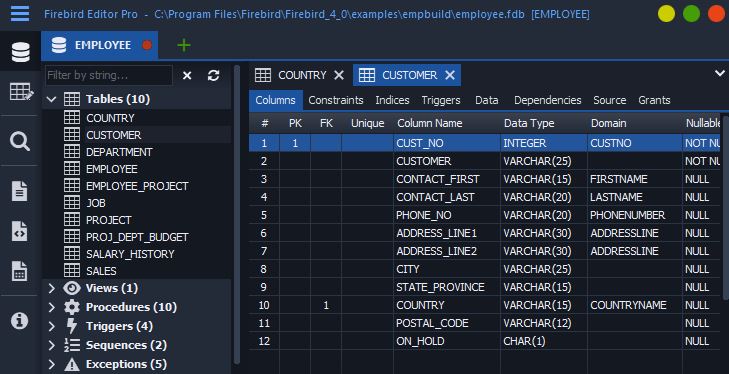The width and height of the screenshot is (729, 374).
Task: Open the Indices tab
Action: coord(392,100)
